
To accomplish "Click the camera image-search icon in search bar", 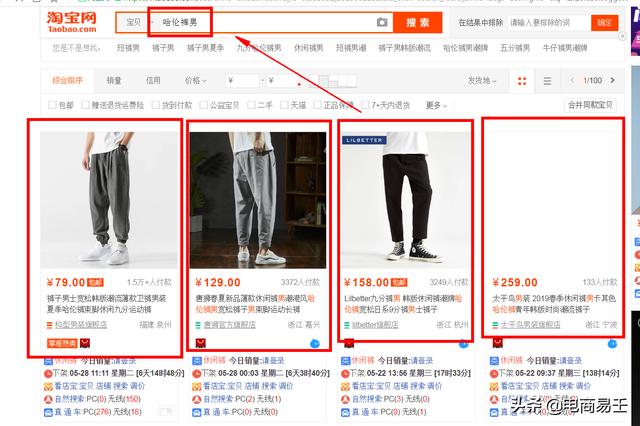I will (382, 22).
